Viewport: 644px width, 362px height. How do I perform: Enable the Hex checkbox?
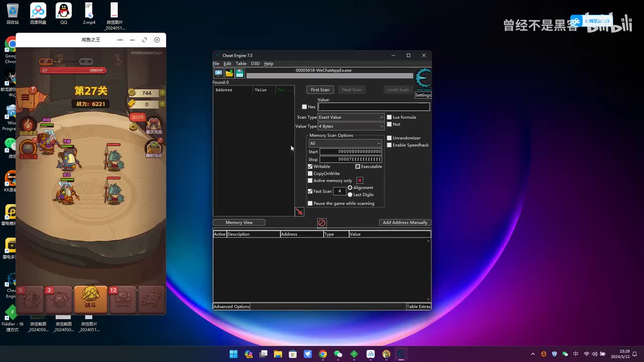point(304,107)
